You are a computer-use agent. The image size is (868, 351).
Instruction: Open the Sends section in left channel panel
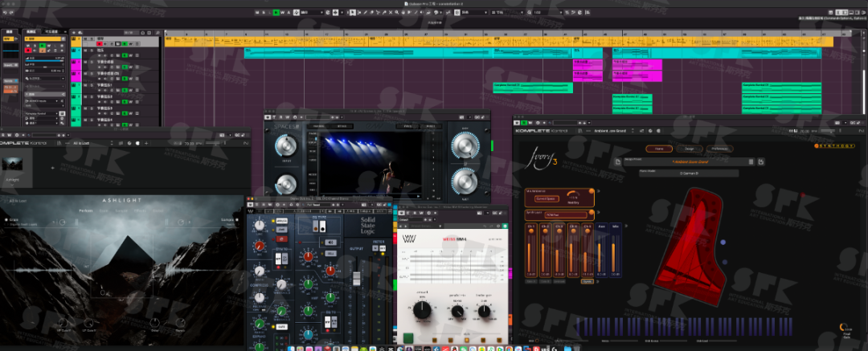(x=10, y=81)
